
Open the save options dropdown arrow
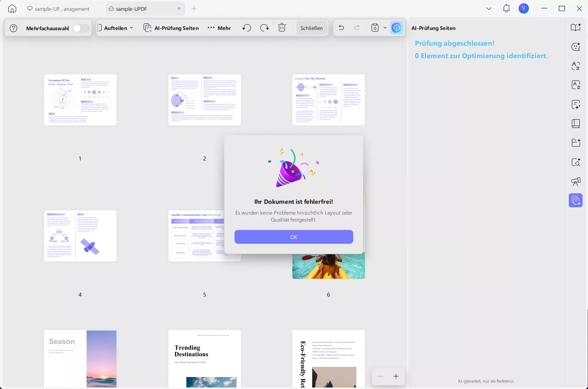coord(385,28)
